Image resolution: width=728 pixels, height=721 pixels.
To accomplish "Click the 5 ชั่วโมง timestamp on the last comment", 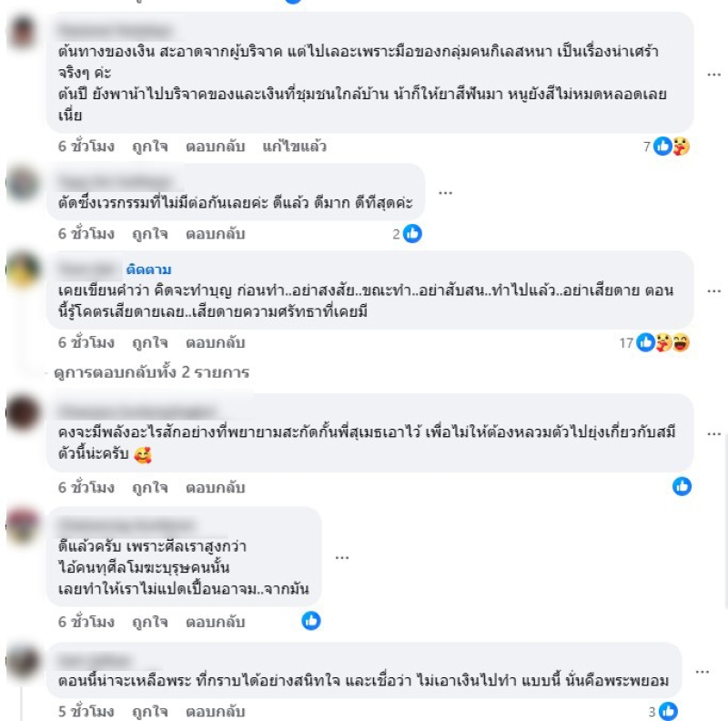I will tap(86, 711).
